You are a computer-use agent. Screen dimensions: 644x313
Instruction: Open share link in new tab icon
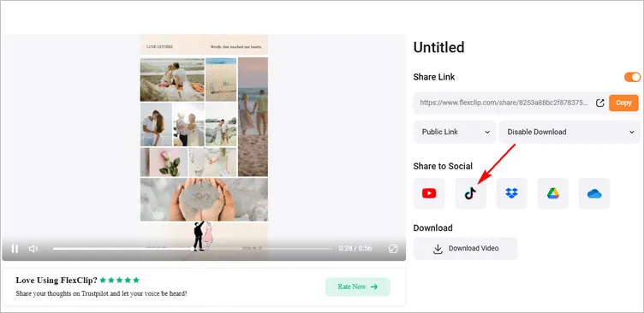point(599,103)
